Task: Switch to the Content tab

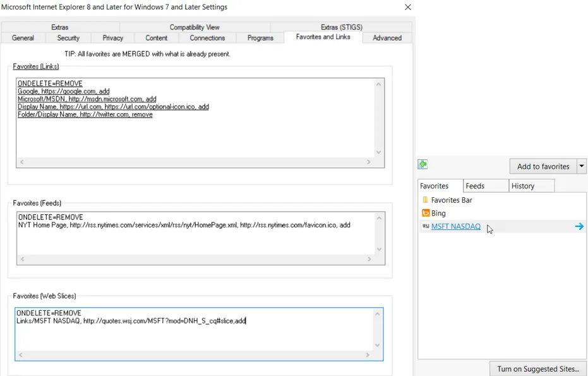Action: coord(157,38)
